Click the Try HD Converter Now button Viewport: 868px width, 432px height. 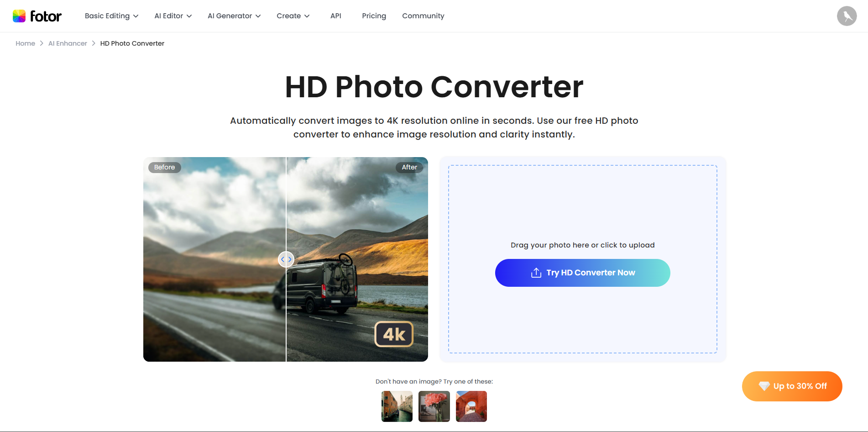[582, 273]
